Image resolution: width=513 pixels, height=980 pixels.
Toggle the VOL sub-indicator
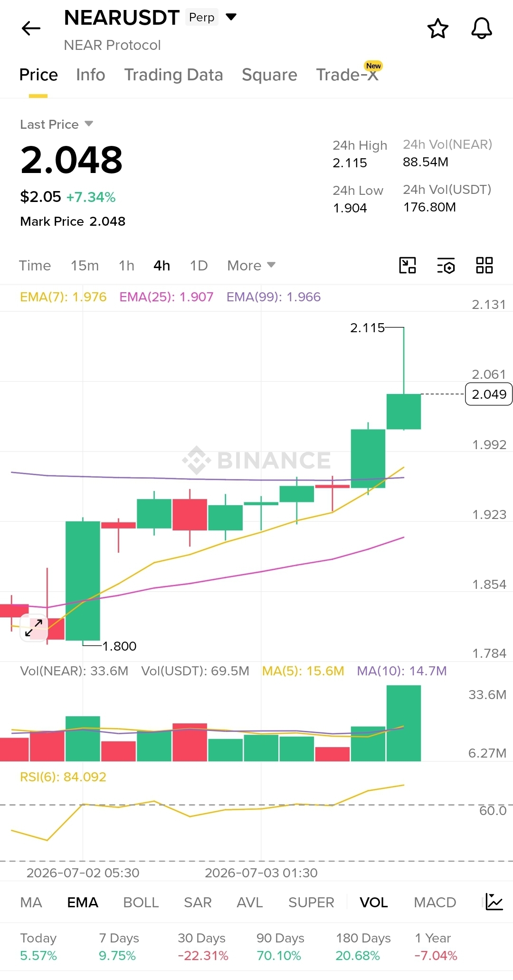pos(374,903)
